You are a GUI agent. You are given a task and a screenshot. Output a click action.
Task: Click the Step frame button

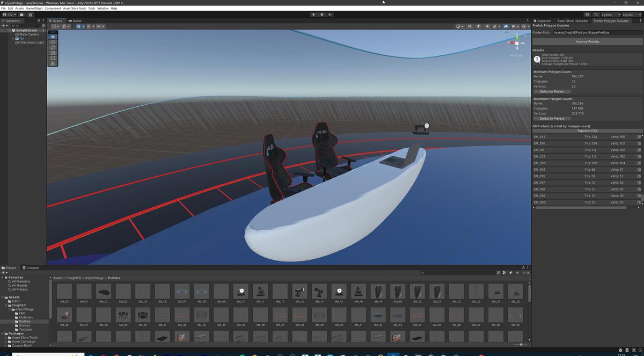(330, 14)
